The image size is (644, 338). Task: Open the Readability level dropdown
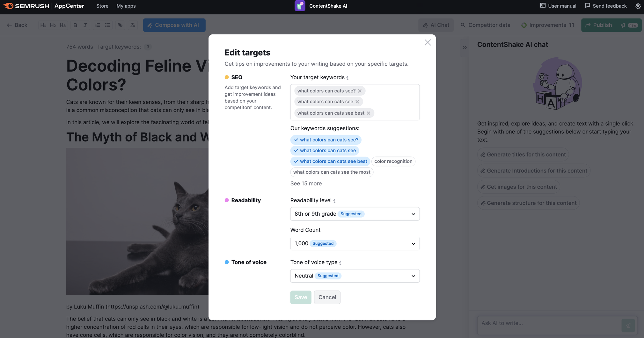[x=355, y=214]
